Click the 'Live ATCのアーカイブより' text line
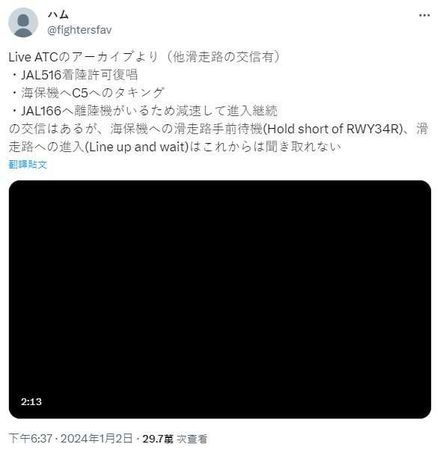The image size is (440, 450). (83, 57)
